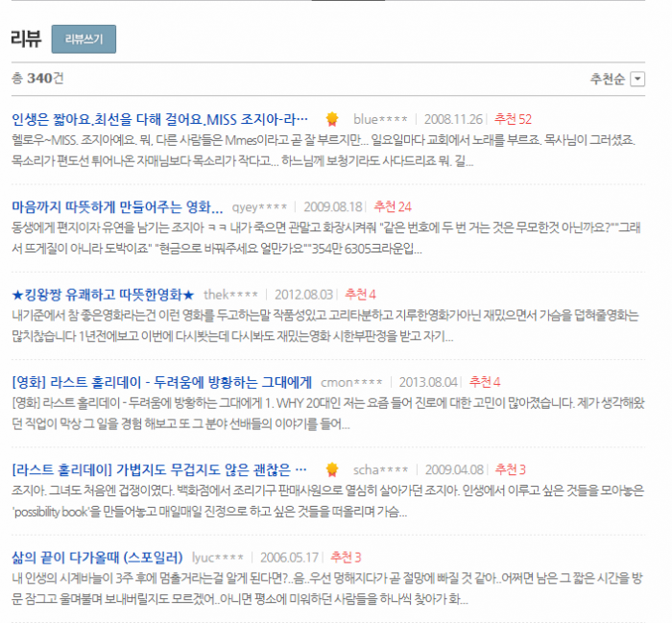This screenshot has width=672, height=623.
Task: Click the 추천순 sort label
Action: click(608, 79)
